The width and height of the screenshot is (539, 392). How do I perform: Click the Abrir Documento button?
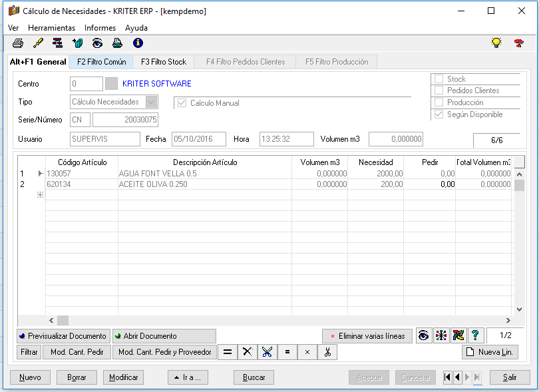tap(164, 336)
